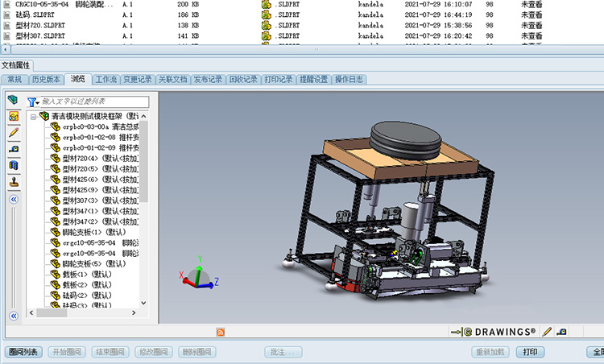
Task: Click the measure icon beside eDrawings logo
Action: point(561,332)
